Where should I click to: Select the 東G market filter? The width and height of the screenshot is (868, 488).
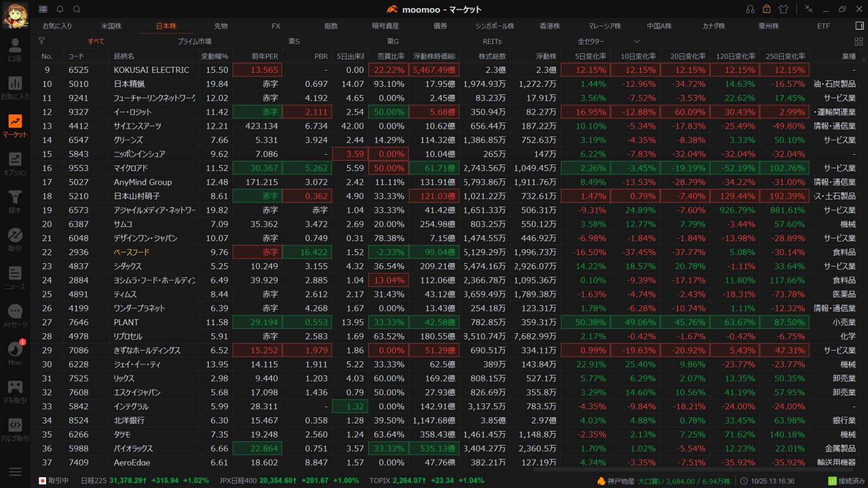pos(393,41)
